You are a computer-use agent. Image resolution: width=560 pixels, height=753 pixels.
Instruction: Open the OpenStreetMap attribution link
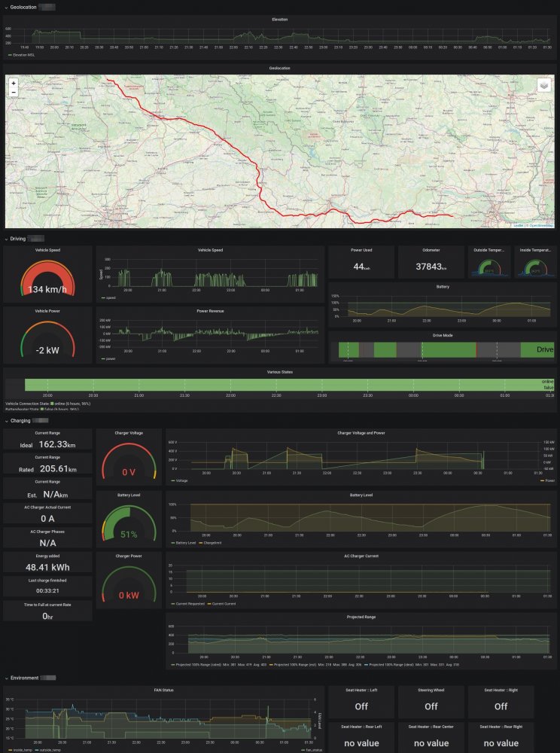[x=540, y=225]
